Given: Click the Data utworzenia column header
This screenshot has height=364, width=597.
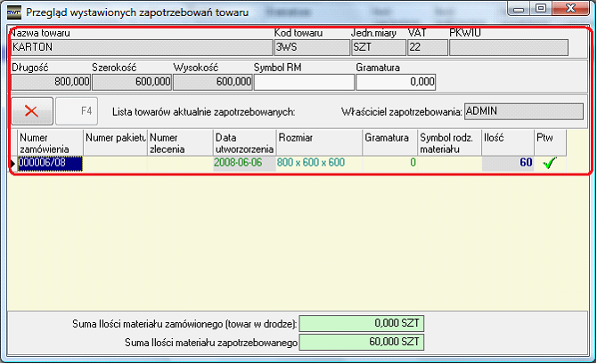Looking at the screenshot, I should pos(243,143).
